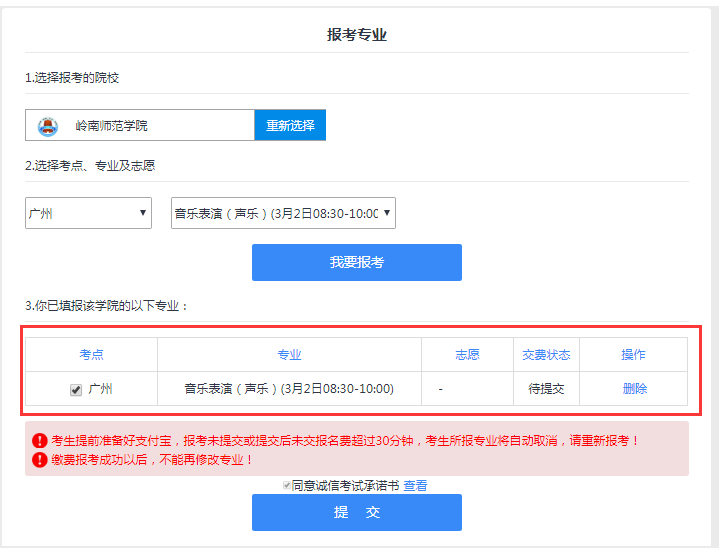This screenshot has height=552, width=719.
Task: Click the 我要报考 button
Action: coord(356,263)
